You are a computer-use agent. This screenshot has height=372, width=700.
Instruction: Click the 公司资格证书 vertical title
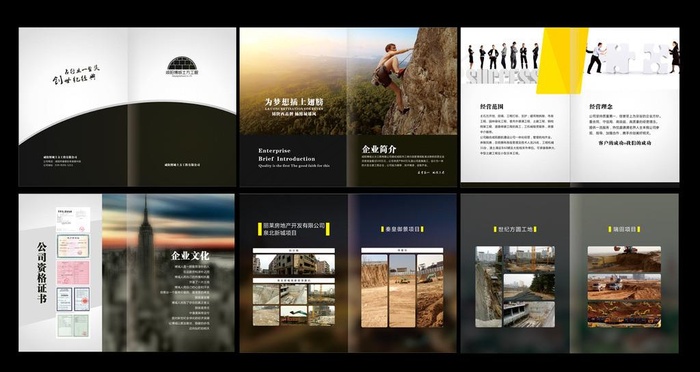[x=42, y=272]
